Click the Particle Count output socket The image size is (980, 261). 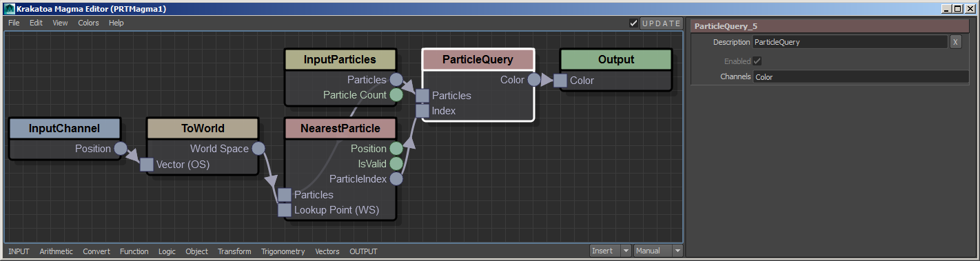[396, 95]
